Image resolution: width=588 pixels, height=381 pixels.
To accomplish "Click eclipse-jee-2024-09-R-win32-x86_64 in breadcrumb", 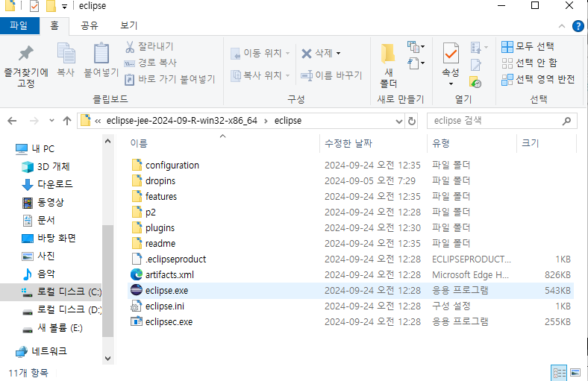I will (x=182, y=121).
